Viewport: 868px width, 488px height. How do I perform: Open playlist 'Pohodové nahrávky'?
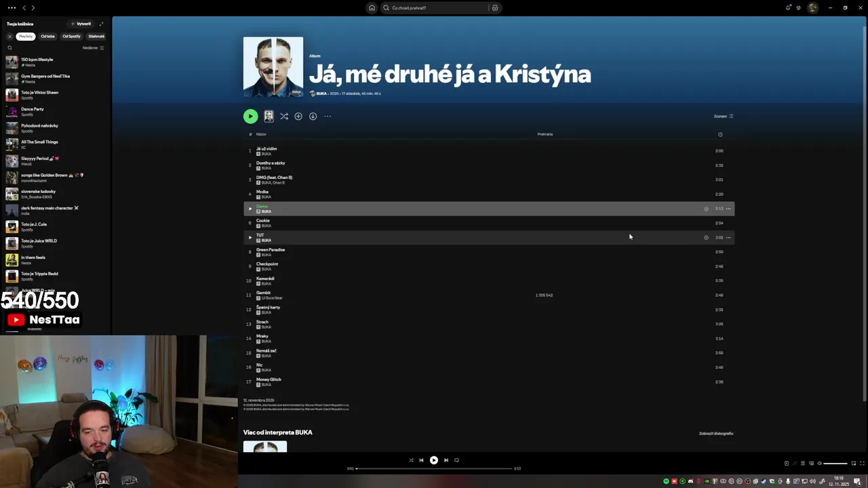(x=56, y=128)
